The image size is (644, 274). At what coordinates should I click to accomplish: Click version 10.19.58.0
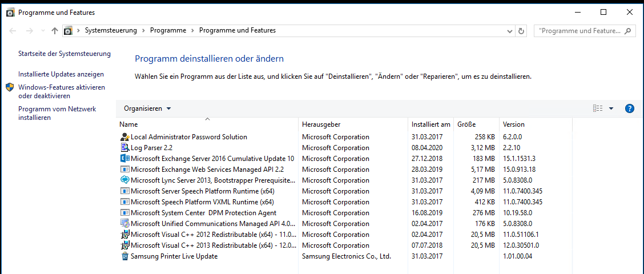[517, 213]
